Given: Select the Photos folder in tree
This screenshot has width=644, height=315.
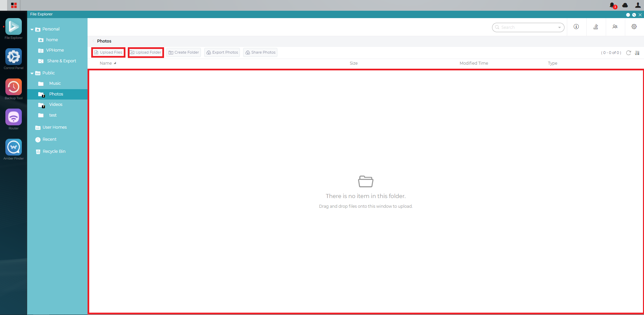Looking at the screenshot, I should coord(57,94).
